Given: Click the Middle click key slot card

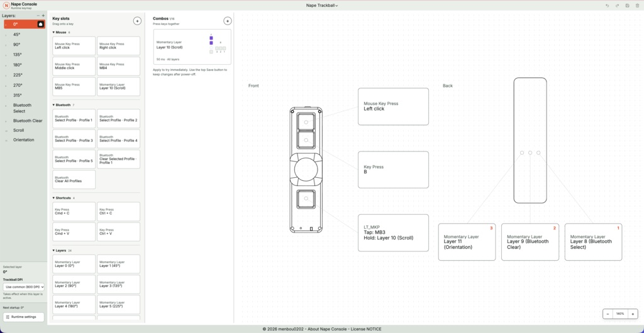Looking at the screenshot, I should click(74, 66).
